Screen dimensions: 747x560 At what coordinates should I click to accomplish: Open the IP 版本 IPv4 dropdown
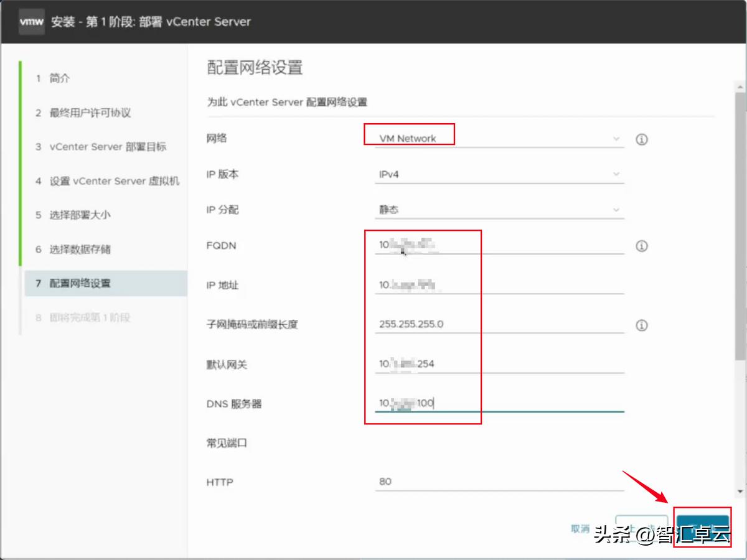[499, 174]
